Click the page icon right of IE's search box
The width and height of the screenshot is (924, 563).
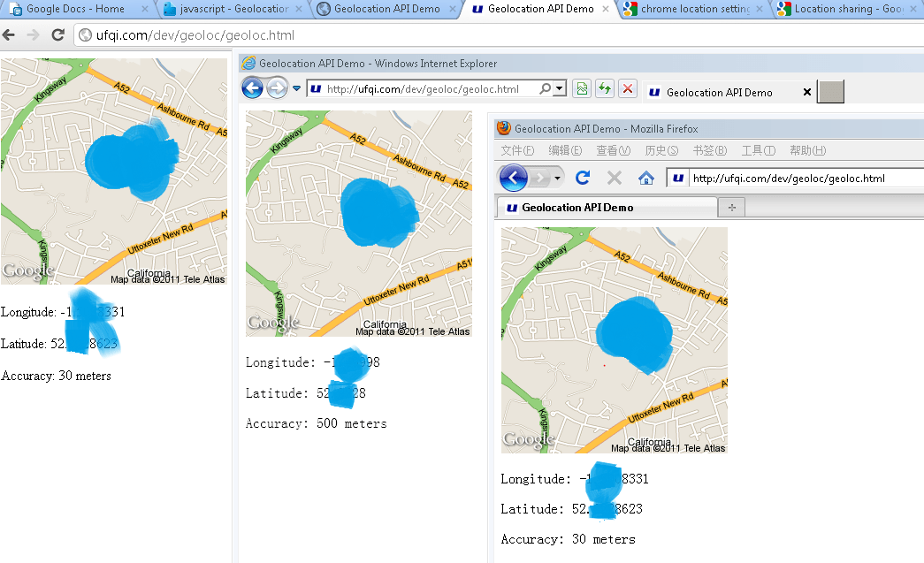click(581, 88)
